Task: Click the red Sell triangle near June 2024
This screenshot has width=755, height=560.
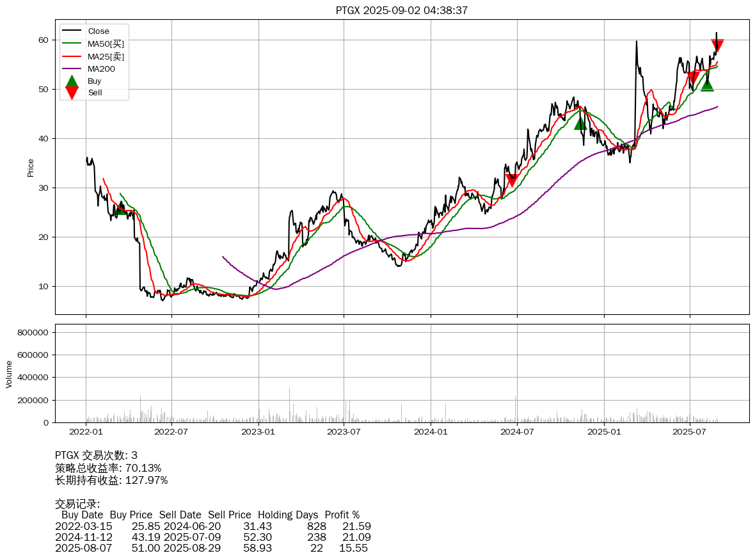Action: click(x=511, y=180)
